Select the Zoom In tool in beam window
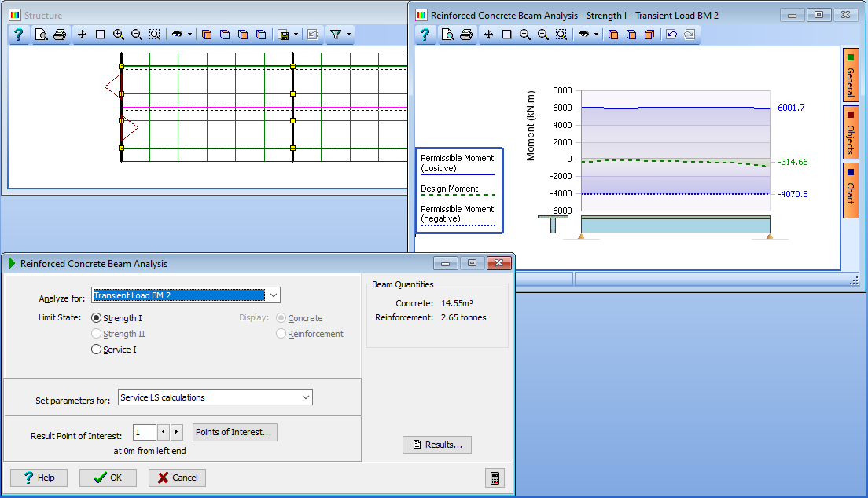 click(524, 35)
